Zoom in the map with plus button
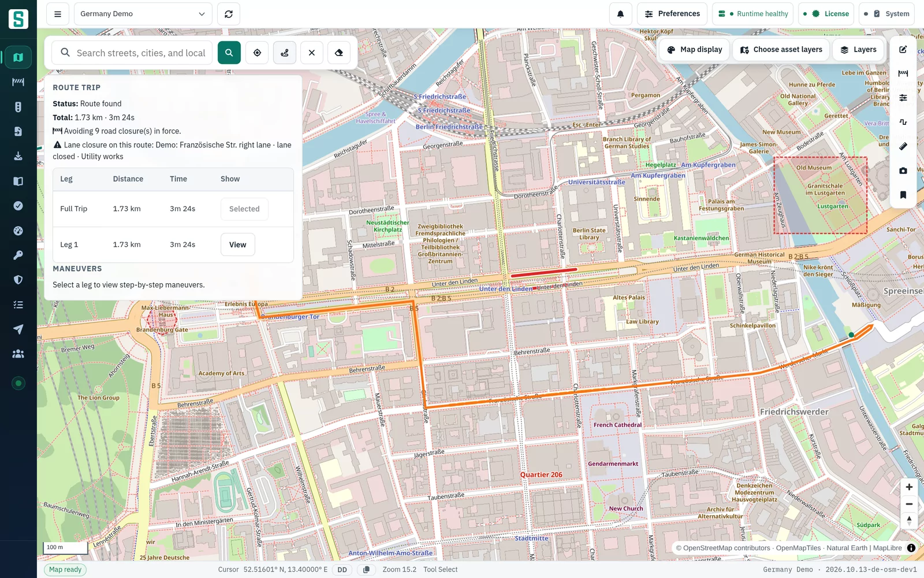Image resolution: width=924 pixels, height=578 pixels. pos(909,487)
